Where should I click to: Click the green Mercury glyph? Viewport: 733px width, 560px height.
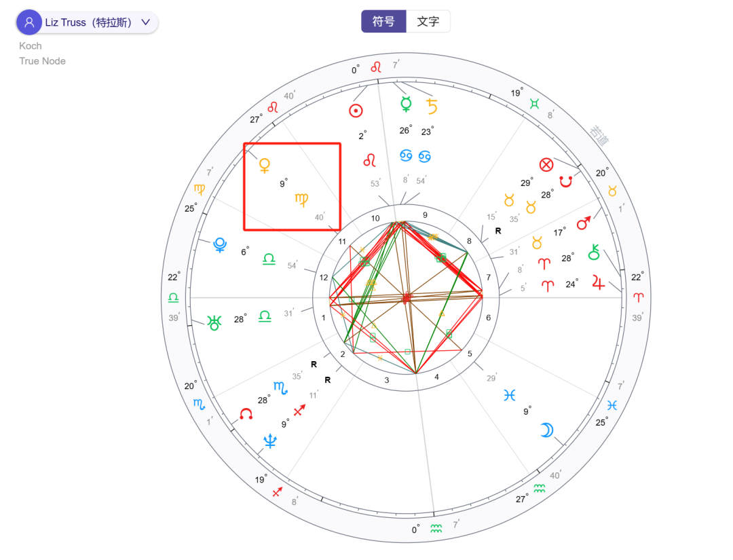click(x=406, y=105)
